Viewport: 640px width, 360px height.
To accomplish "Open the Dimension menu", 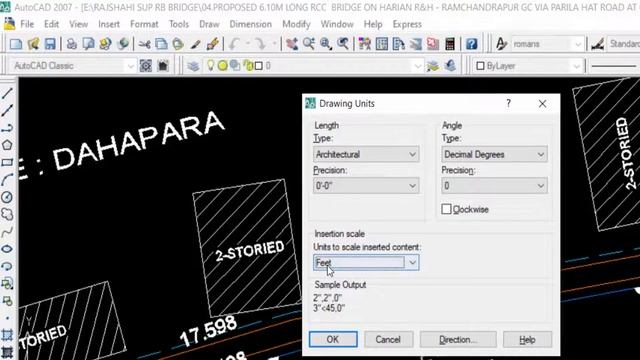I will (251, 24).
